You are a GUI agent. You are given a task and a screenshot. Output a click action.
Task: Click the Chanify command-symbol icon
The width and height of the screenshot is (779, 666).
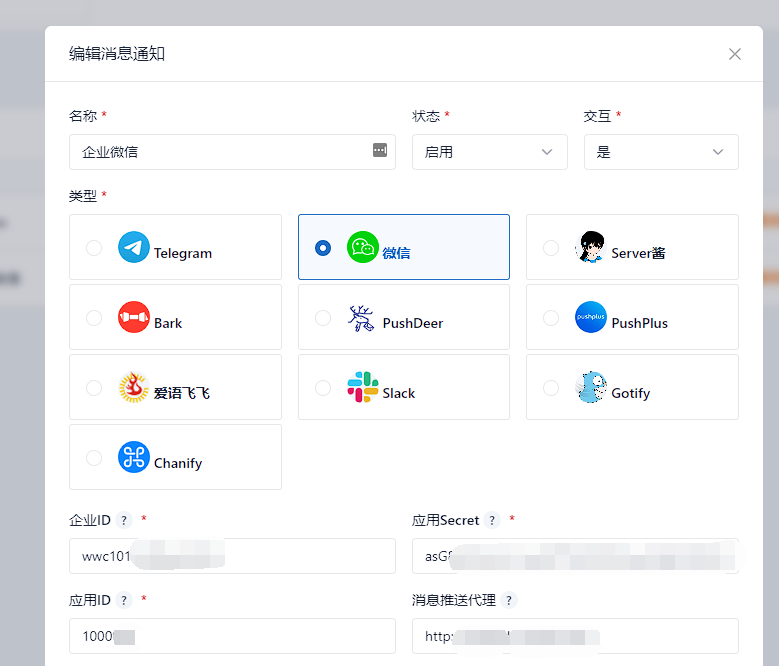(x=134, y=457)
